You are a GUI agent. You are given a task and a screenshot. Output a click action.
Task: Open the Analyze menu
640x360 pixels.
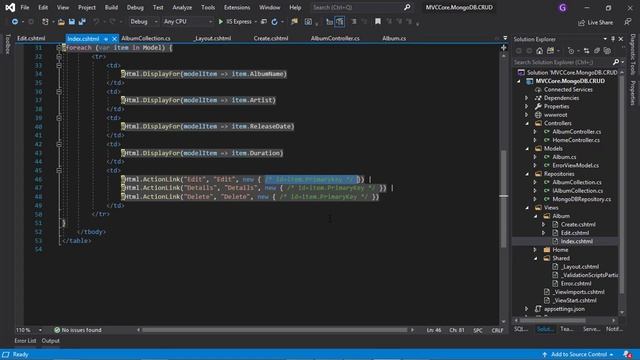(x=182, y=7)
